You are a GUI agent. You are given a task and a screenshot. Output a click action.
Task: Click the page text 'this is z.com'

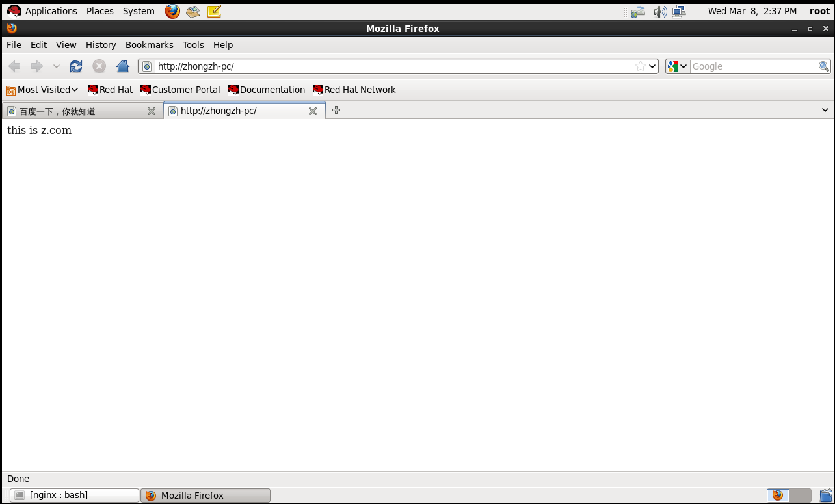pos(39,130)
